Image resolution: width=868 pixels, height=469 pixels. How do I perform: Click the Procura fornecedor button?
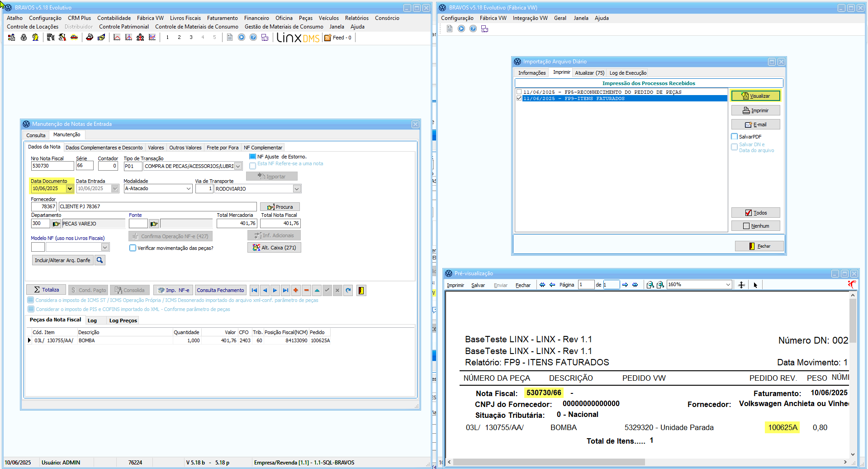(280, 207)
